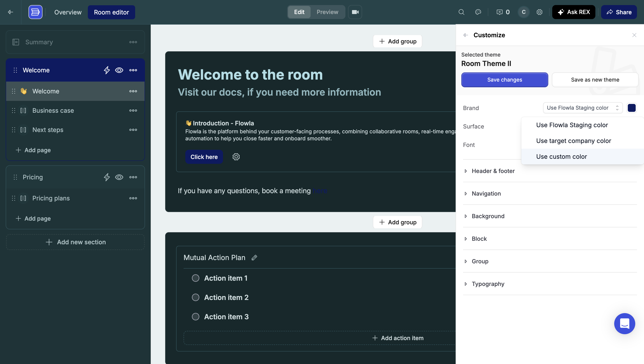Click Add group below the Welcome block

[397, 222]
